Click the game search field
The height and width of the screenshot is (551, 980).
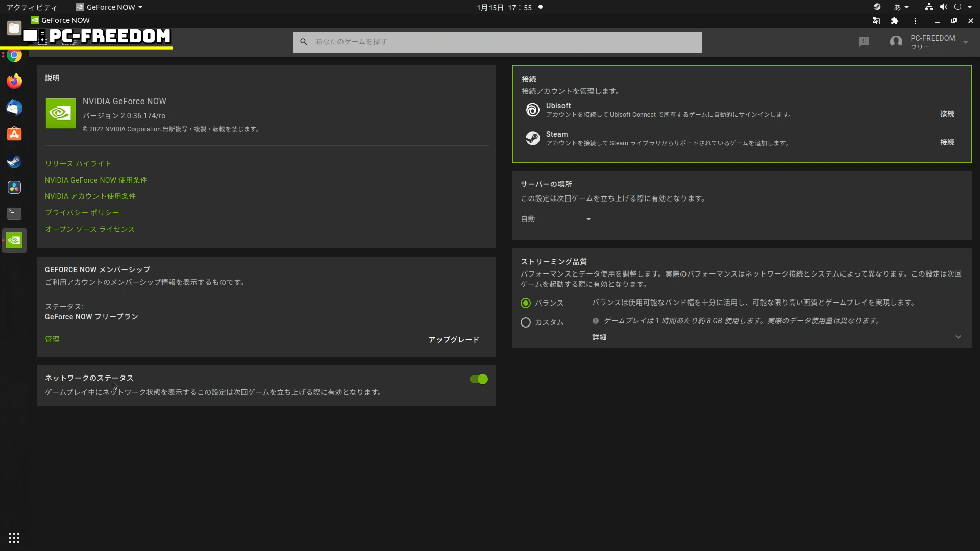497,42
